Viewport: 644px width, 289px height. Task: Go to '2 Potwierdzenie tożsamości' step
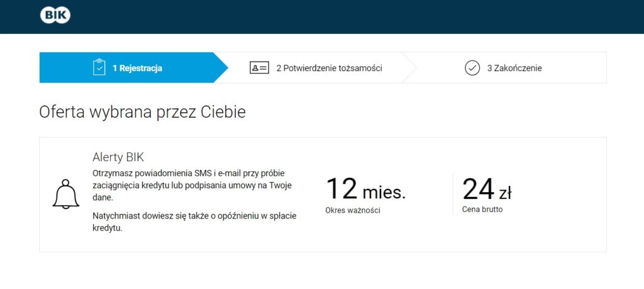329,68
